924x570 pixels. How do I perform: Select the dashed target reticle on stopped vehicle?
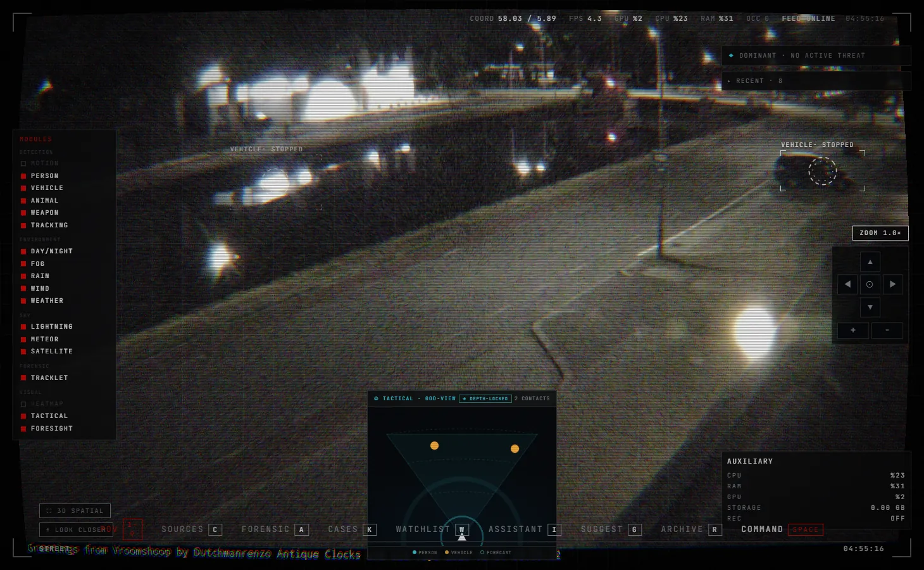pos(822,171)
